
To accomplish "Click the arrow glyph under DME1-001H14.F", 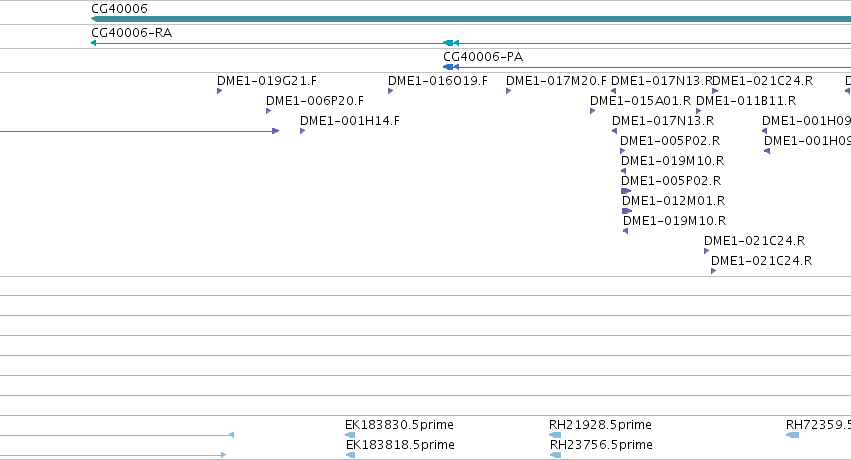I will (302, 131).
